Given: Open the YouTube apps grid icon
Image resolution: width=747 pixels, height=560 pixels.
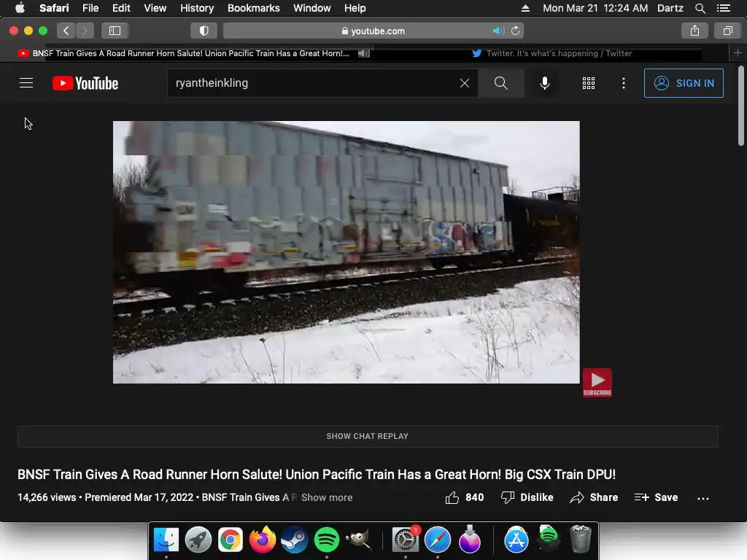Looking at the screenshot, I should (x=589, y=83).
